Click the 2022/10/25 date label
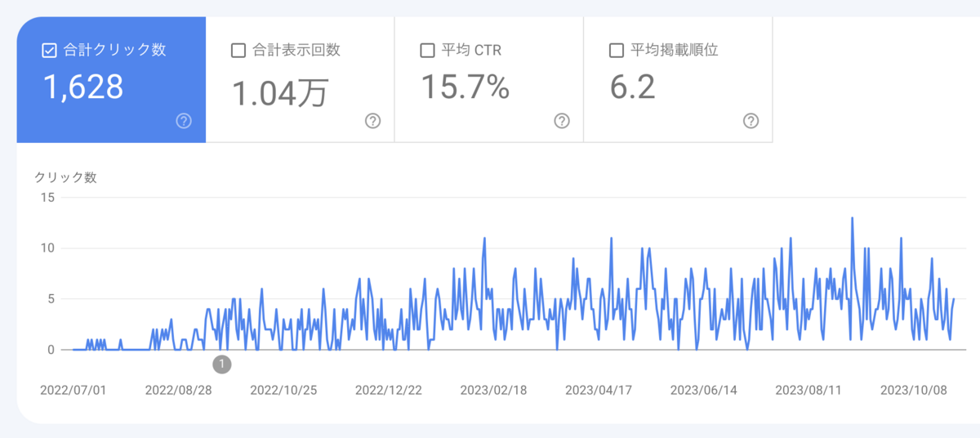 pos(283,391)
